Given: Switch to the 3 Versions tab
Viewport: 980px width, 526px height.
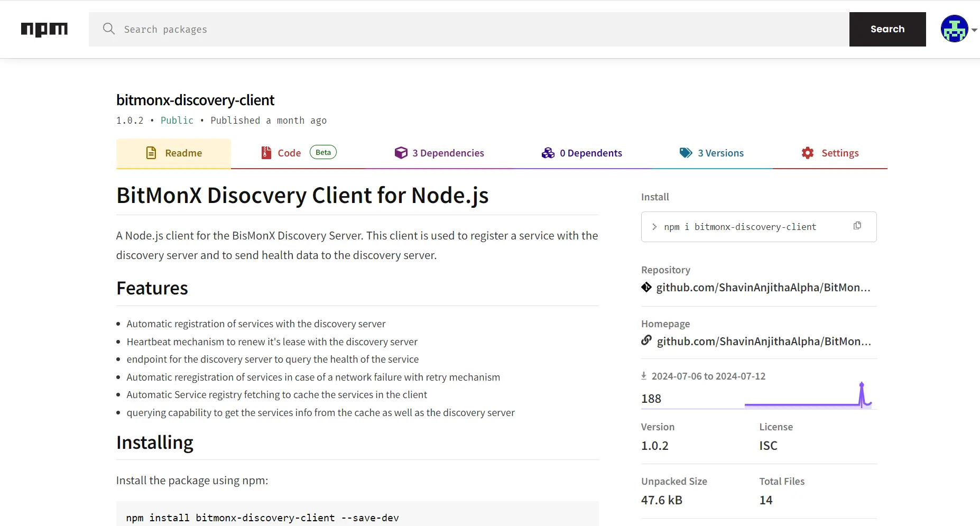Looking at the screenshot, I should click(711, 153).
